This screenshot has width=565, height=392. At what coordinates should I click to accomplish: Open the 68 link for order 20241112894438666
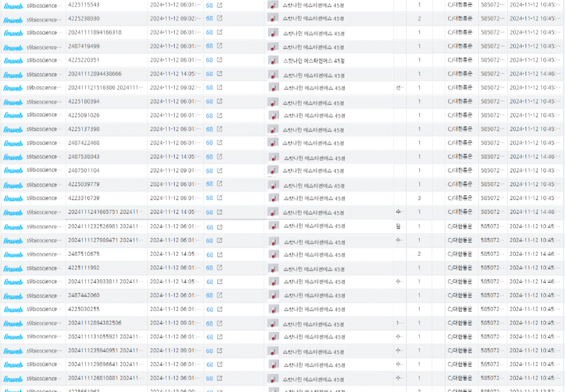[x=210, y=74]
